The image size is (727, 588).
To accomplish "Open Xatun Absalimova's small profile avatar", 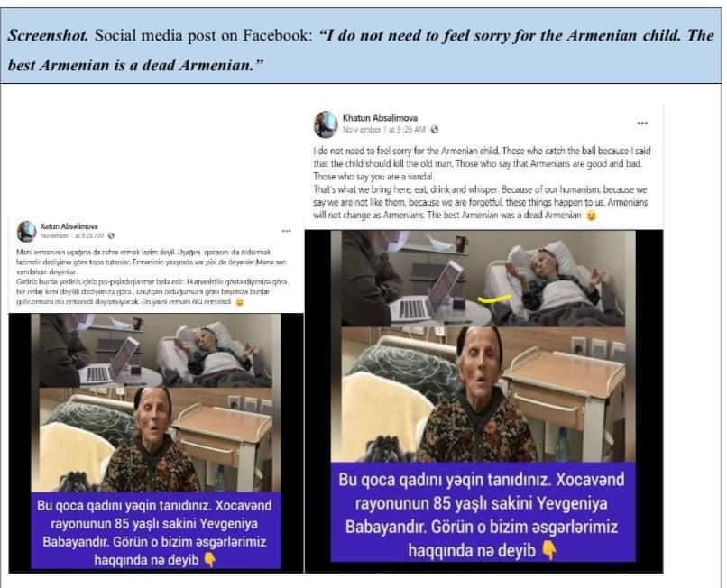I will coord(26,231).
